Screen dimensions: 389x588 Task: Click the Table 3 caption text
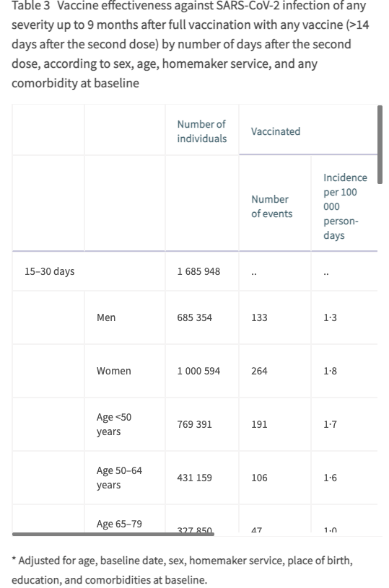coord(191,44)
